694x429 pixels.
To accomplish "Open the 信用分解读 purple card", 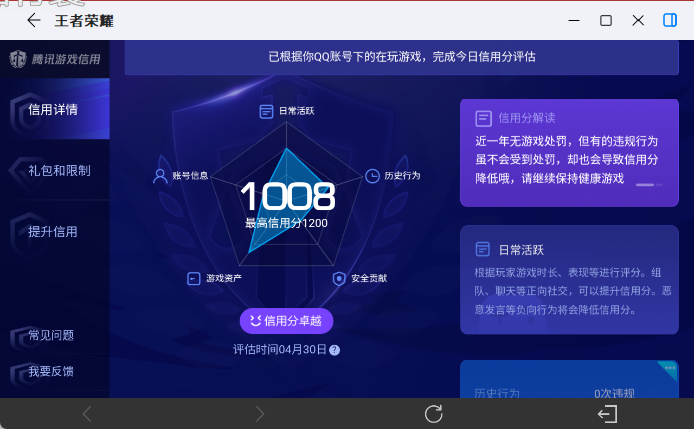I will tap(569, 153).
